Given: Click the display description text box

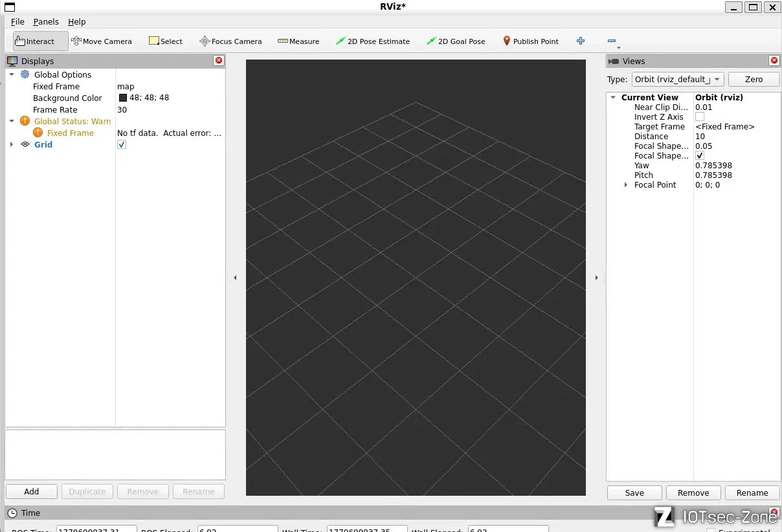Looking at the screenshot, I should coord(115,454).
